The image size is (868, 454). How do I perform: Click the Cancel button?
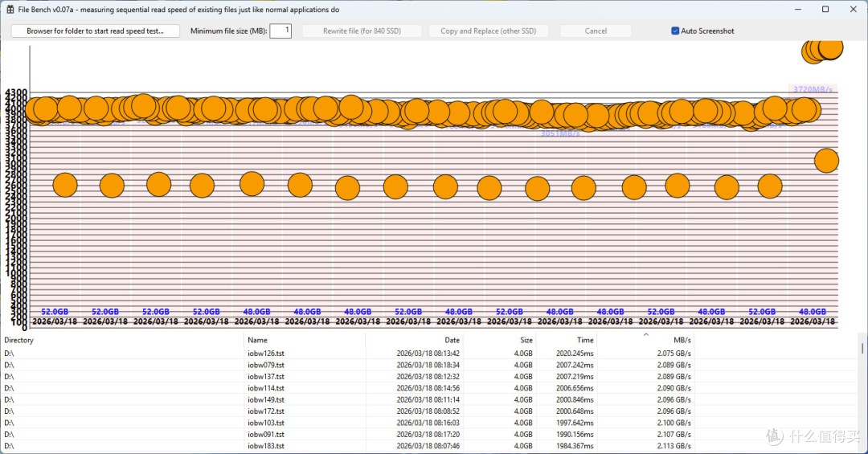point(596,31)
